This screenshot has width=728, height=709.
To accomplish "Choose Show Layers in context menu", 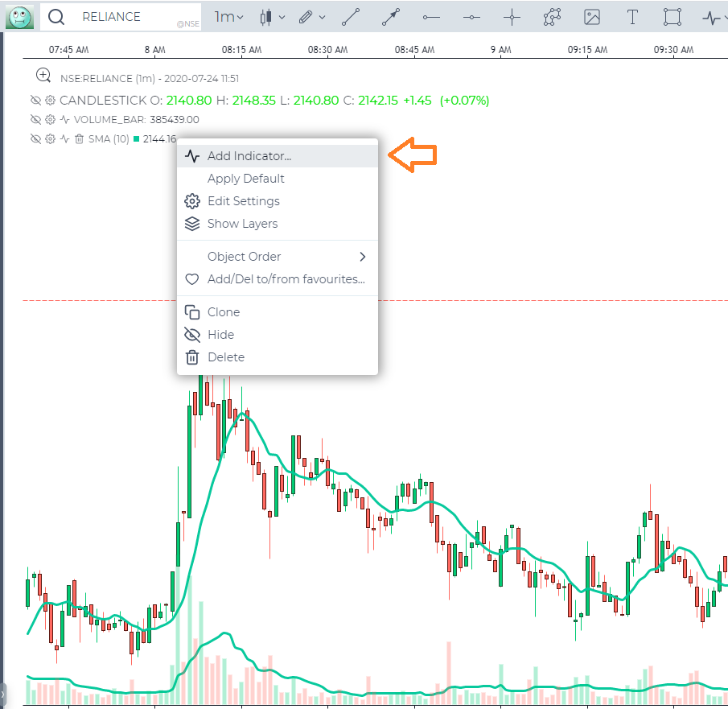I will click(x=278, y=224).
